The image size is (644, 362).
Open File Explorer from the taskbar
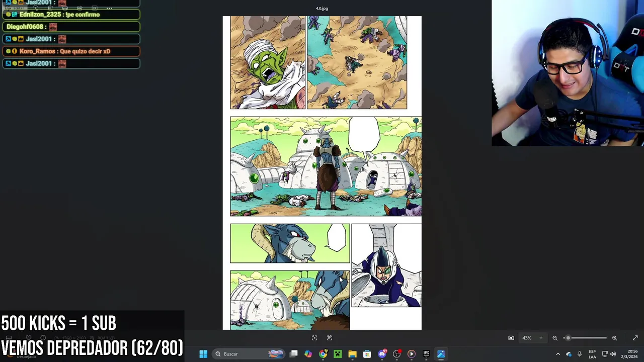click(x=352, y=354)
